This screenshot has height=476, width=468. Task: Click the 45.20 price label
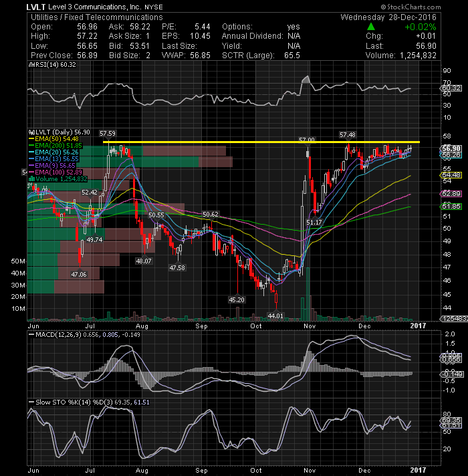[237, 300]
